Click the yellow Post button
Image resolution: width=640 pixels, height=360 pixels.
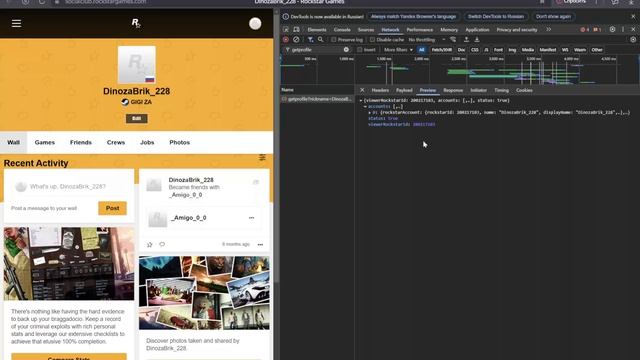112,208
